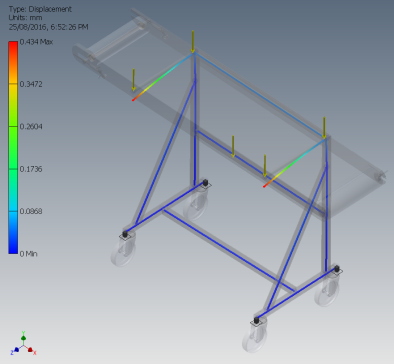The image size is (394, 364).
Task: Click the 0.434 Max legend label
Action: point(36,42)
